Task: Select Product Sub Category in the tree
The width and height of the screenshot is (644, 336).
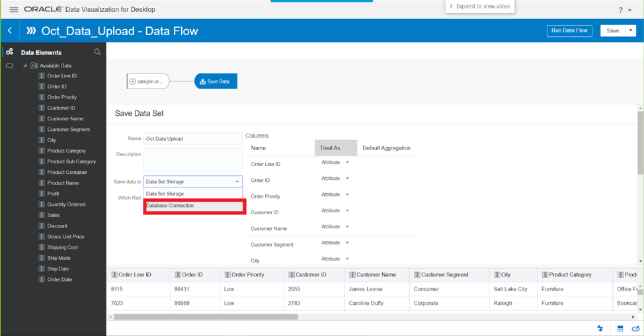Action: pos(71,161)
